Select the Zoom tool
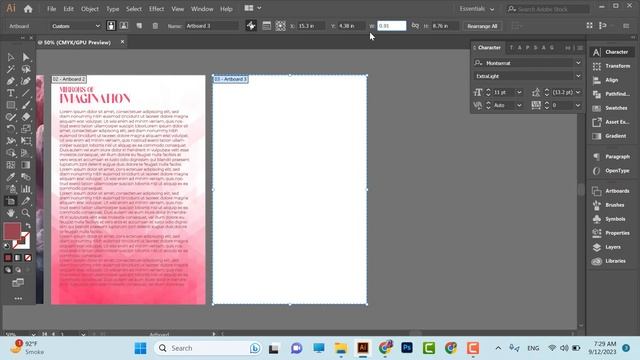 tap(26, 213)
